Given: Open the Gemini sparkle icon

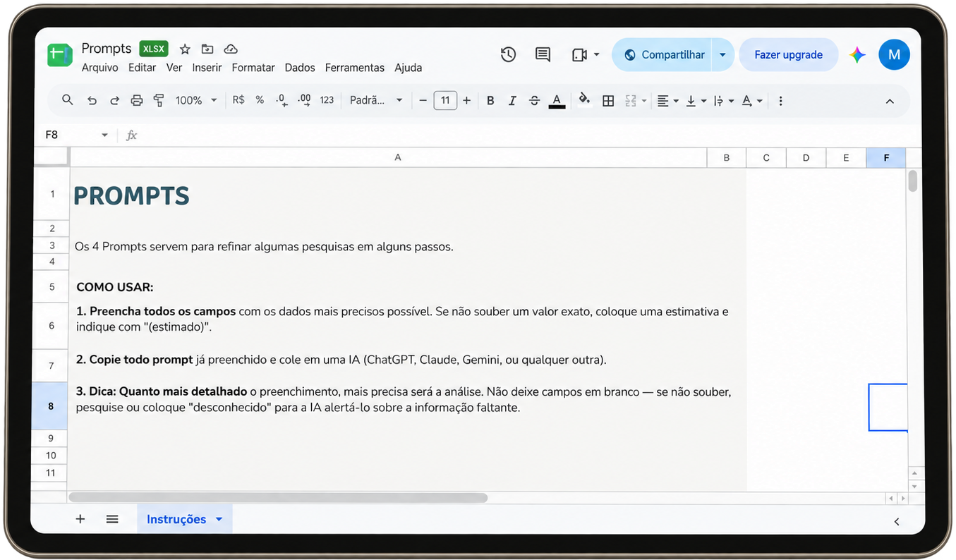Looking at the screenshot, I should pyautogui.click(x=857, y=54).
